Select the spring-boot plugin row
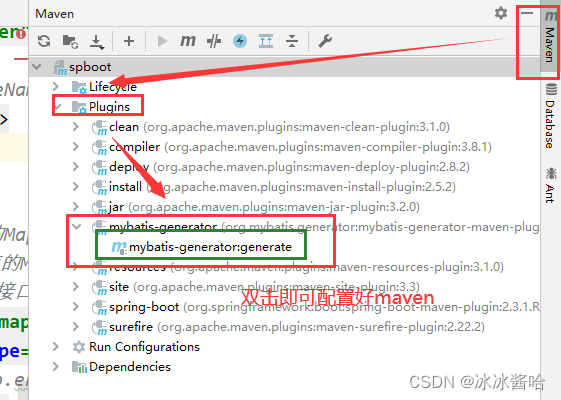 point(284,307)
